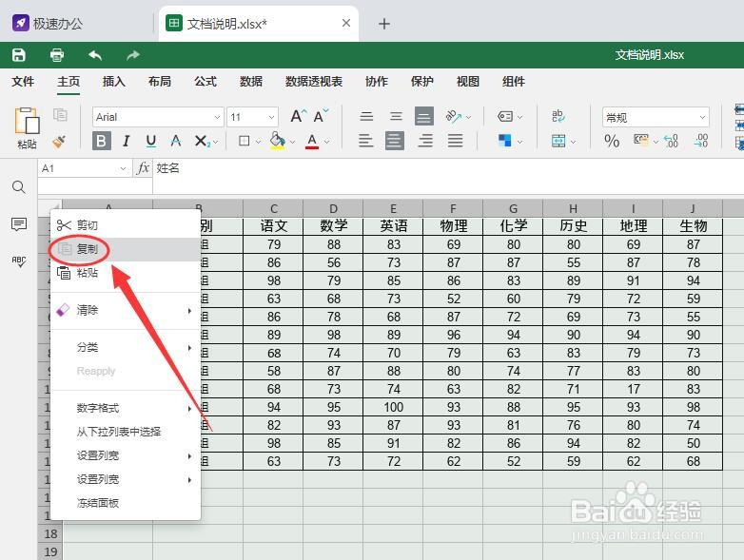Decrease font size with the smaller A
The width and height of the screenshot is (744, 560).
tap(321, 116)
